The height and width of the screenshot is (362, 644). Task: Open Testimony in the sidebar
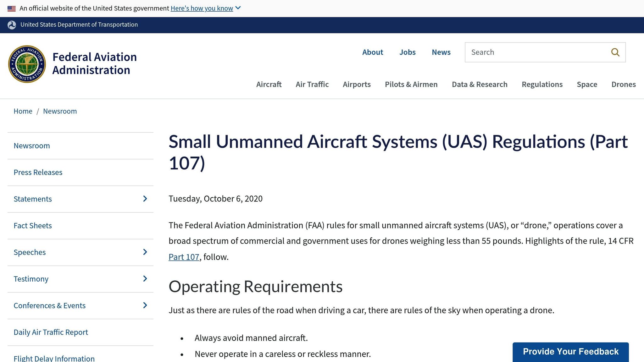click(x=31, y=279)
